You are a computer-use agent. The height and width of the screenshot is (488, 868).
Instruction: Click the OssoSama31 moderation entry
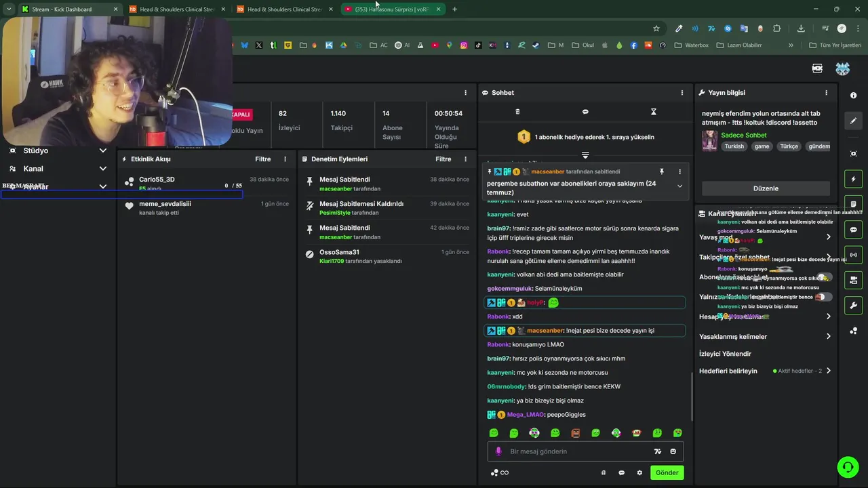click(387, 256)
